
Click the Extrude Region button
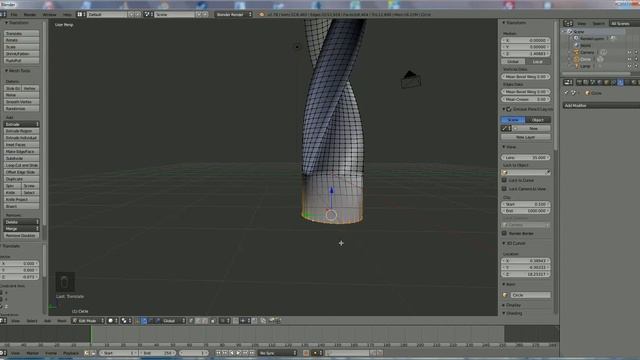pos(21,131)
